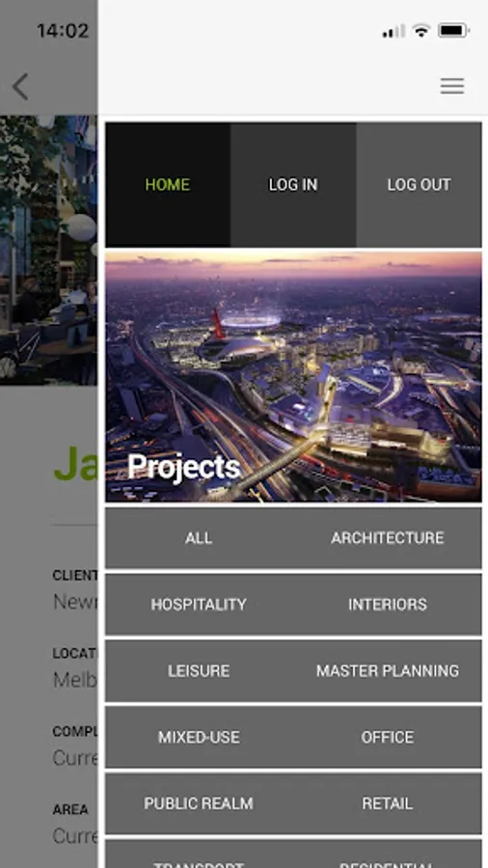Open the OFFICE project category
Viewport: 488px width, 868px height.
click(x=388, y=738)
